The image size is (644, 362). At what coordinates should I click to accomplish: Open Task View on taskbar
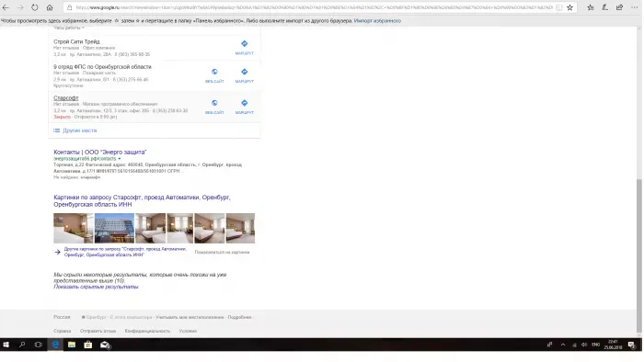[39, 345]
